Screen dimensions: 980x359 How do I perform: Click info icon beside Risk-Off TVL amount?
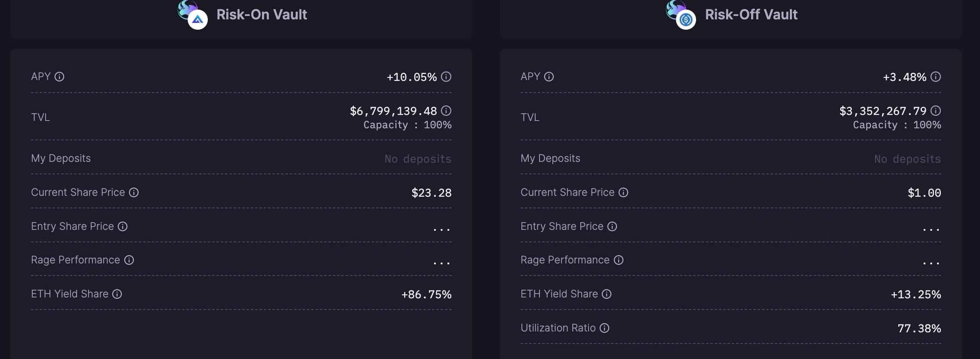tap(936, 111)
